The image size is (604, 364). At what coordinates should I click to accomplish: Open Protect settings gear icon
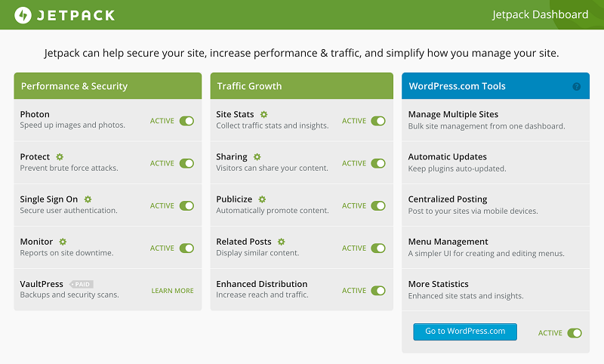(60, 157)
